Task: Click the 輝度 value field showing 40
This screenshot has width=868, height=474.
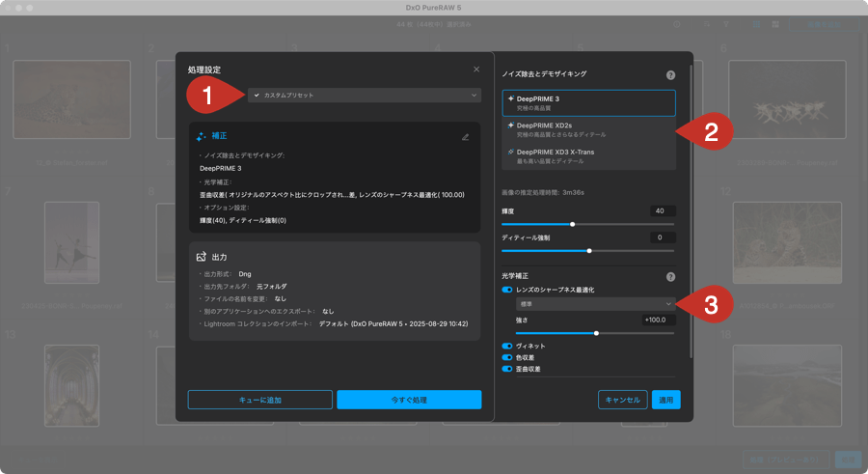Action: click(662, 210)
